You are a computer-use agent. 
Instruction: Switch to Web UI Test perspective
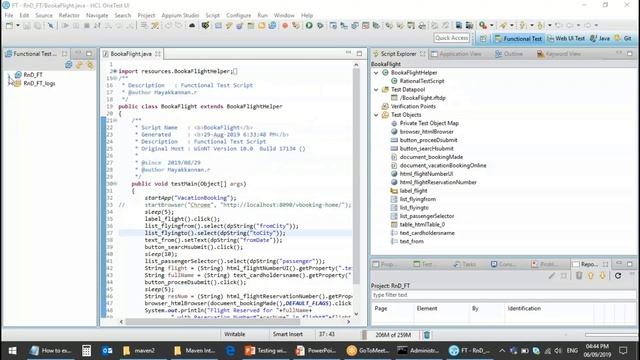(x=566, y=38)
